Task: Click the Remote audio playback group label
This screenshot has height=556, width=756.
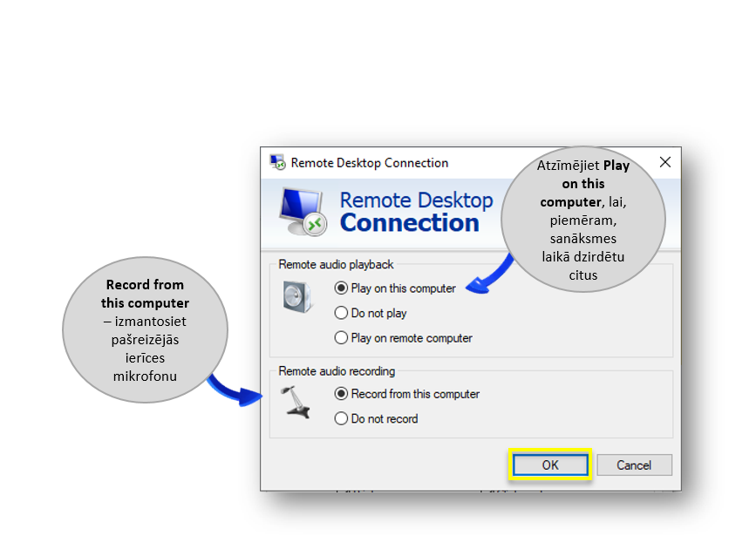Action: pos(336,264)
